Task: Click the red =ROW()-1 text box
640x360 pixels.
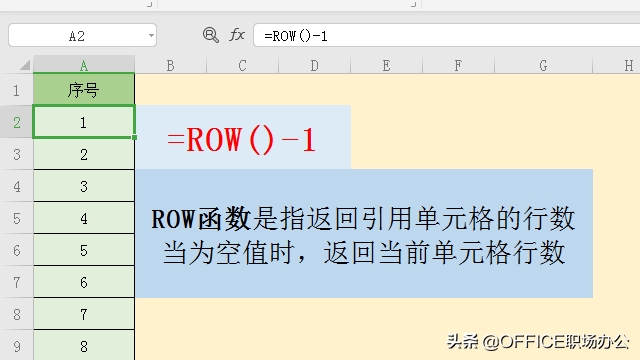Action: [x=243, y=137]
